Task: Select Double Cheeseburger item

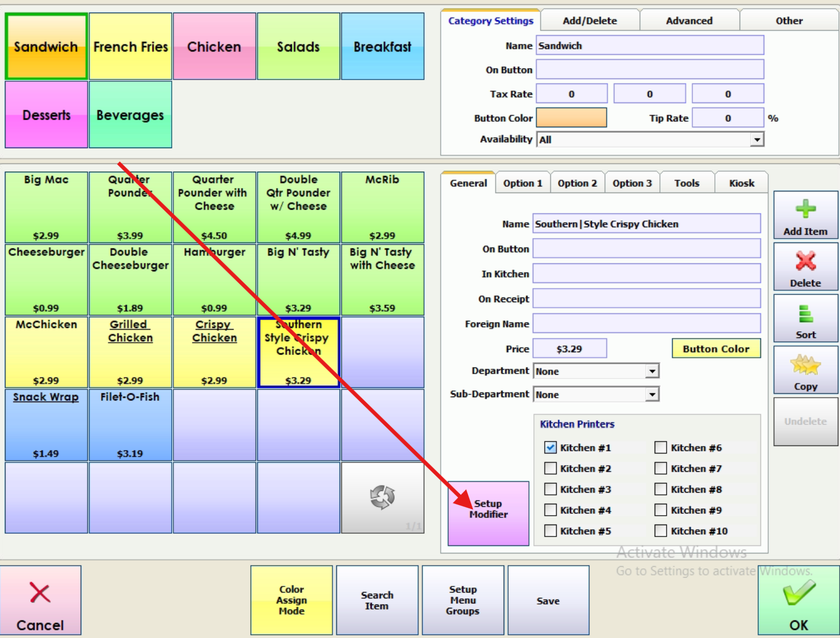Action: (131, 280)
